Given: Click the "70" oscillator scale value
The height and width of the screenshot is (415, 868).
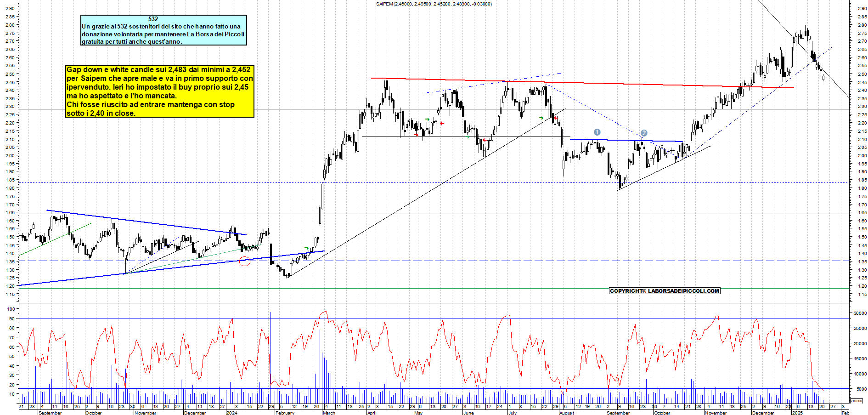Looking at the screenshot, I should coord(12,337).
